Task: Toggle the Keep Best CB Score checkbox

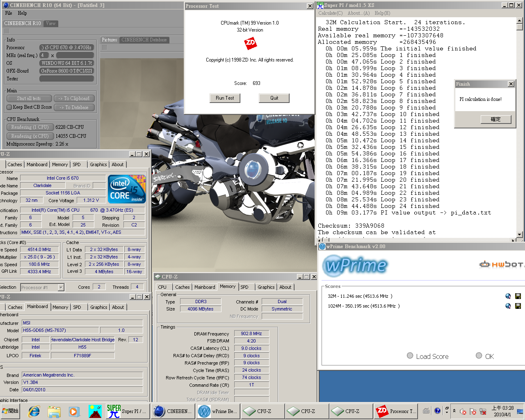Action: point(9,107)
